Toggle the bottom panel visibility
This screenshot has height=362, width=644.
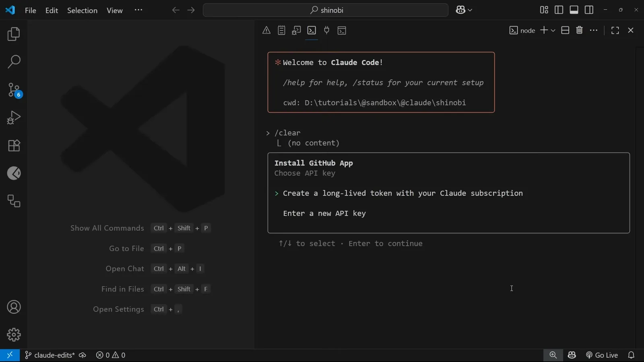pyautogui.click(x=574, y=10)
